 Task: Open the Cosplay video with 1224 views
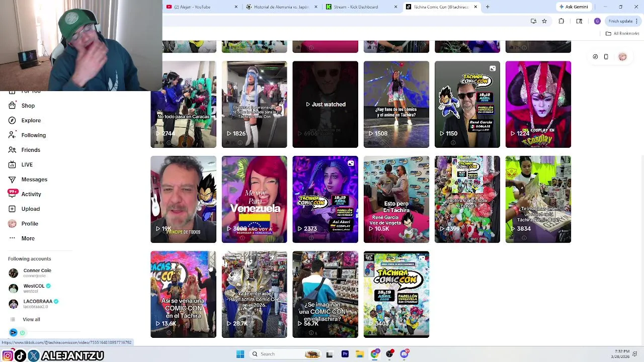pos(538,105)
